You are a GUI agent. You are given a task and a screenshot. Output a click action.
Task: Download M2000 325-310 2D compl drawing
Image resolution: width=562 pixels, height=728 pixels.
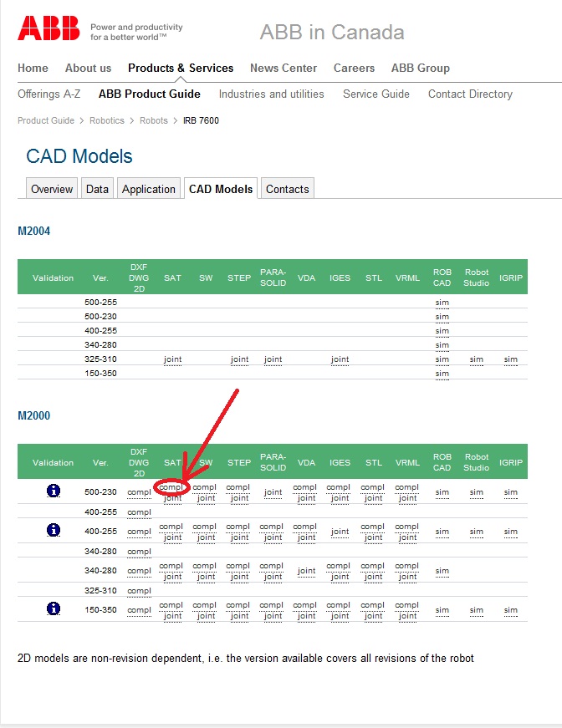point(140,591)
